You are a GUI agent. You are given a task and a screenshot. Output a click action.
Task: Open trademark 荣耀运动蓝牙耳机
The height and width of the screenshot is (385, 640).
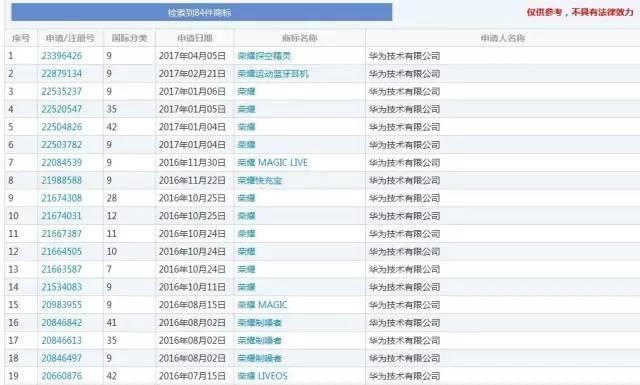(273, 74)
